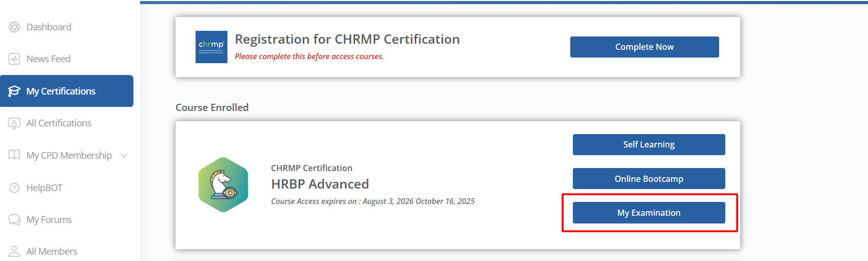Click the My Examination button

[649, 213]
